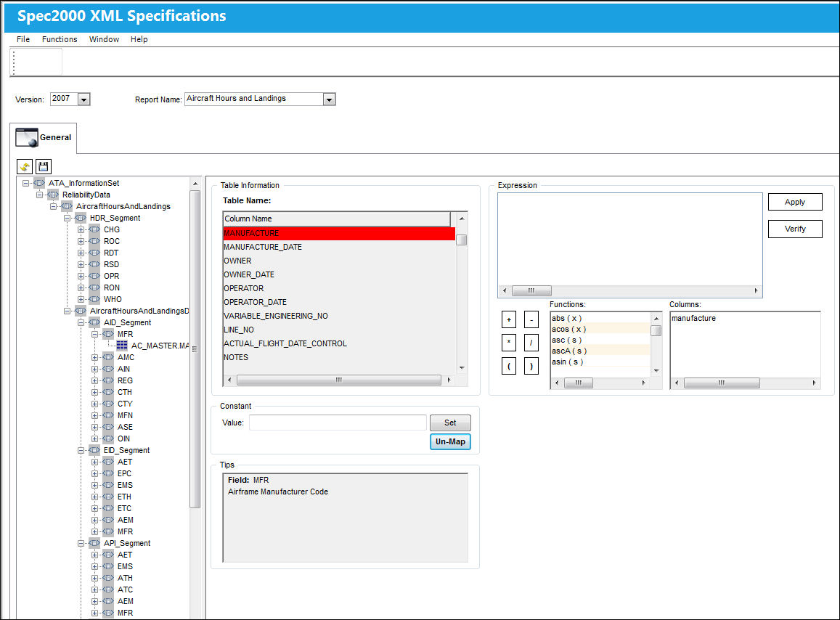The height and width of the screenshot is (620, 840).
Task: Click the node icon beside EID_Segment
Action: [x=95, y=450]
